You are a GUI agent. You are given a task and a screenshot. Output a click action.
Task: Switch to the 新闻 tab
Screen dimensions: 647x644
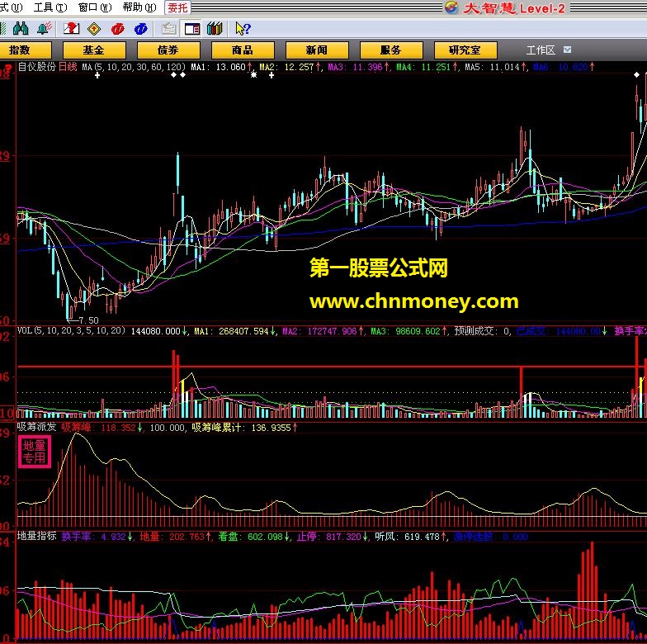click(317, 50)
